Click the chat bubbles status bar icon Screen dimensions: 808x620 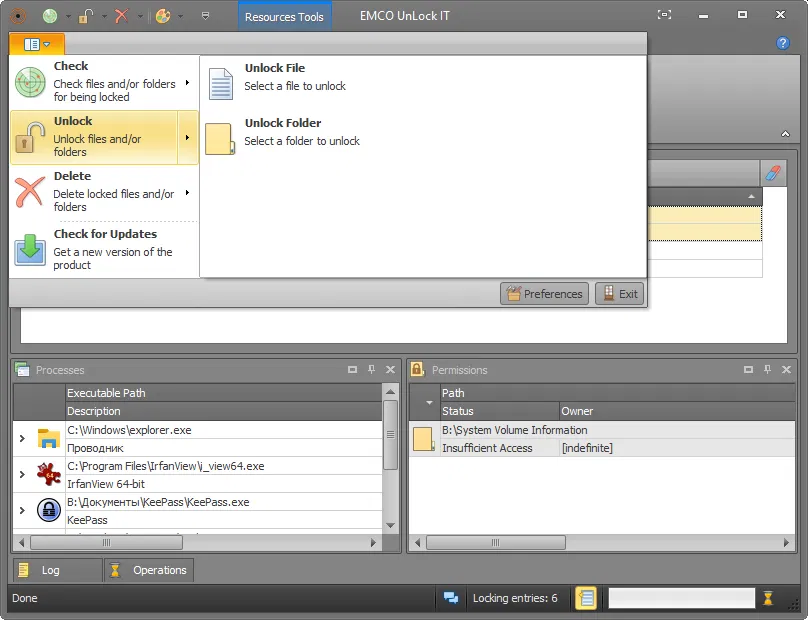point(451,598)
